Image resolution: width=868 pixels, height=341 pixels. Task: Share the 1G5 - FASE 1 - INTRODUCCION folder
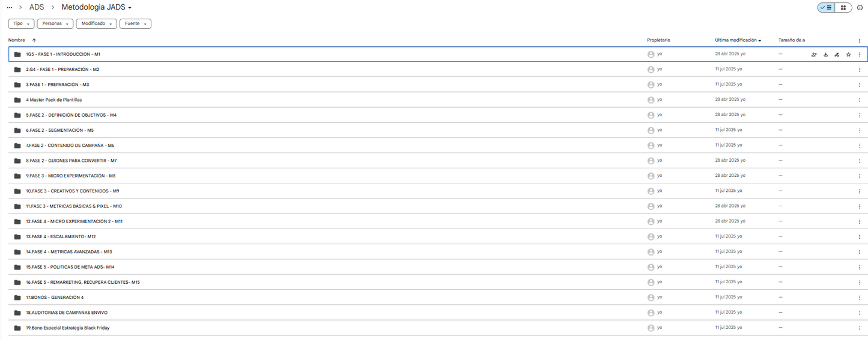point(814,55)
